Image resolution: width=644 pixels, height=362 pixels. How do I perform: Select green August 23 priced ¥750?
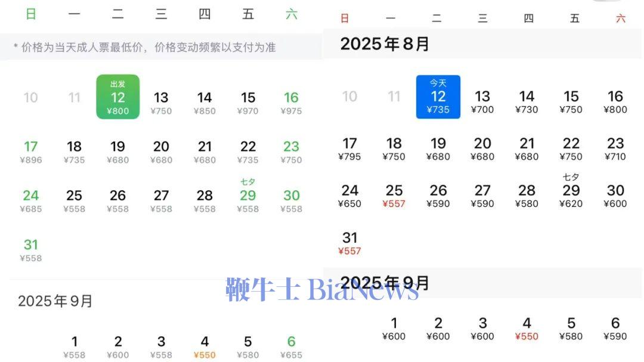tap(291, 152)
